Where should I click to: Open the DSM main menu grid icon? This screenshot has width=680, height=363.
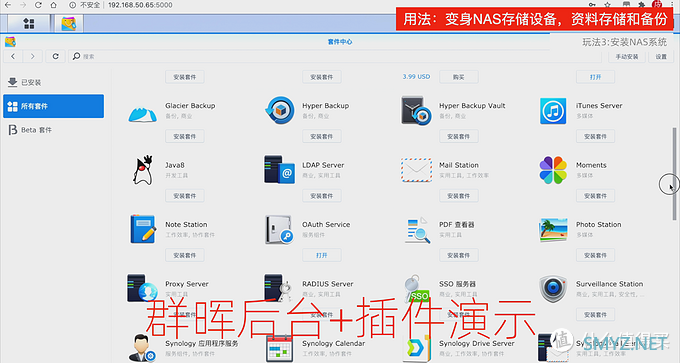(29, 23)
